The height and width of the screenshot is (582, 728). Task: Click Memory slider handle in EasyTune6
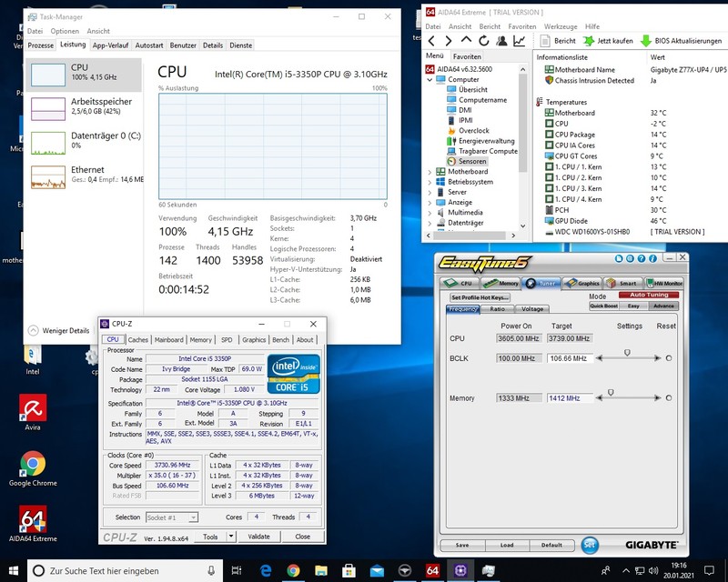(611, 393)
